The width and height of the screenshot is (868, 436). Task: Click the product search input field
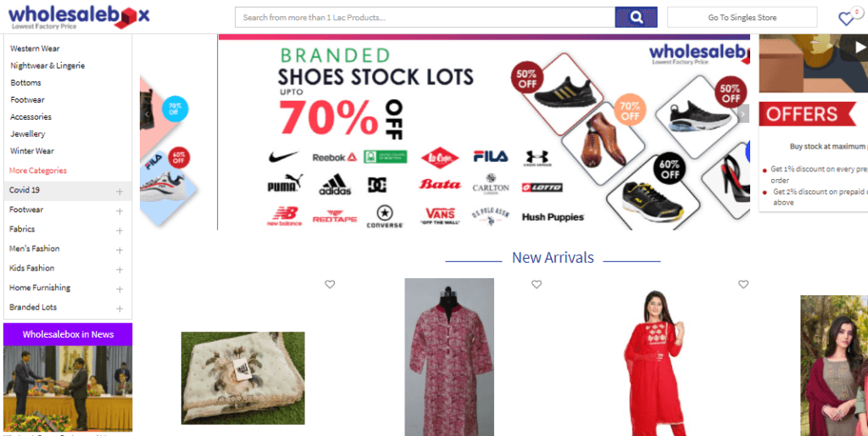426,17
